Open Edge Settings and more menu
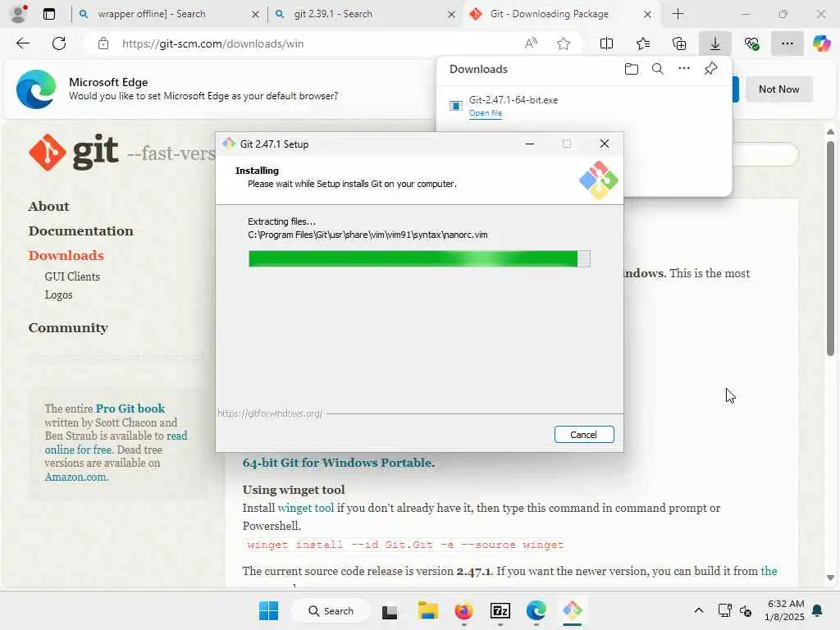This screenshot has width=840, height=630. [787, 43]
